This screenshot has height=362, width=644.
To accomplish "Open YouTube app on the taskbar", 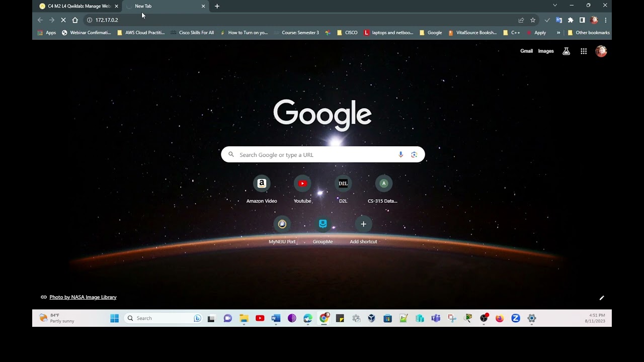I will [x=260, y=318].
